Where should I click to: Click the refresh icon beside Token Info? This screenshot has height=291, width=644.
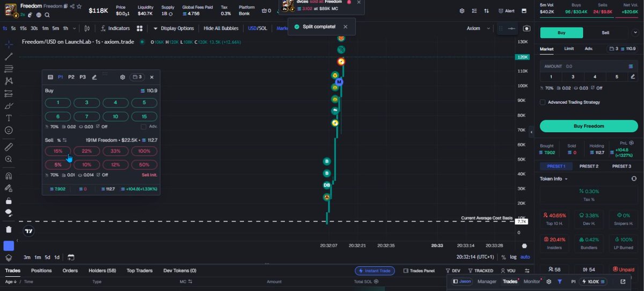click(634, 179)
